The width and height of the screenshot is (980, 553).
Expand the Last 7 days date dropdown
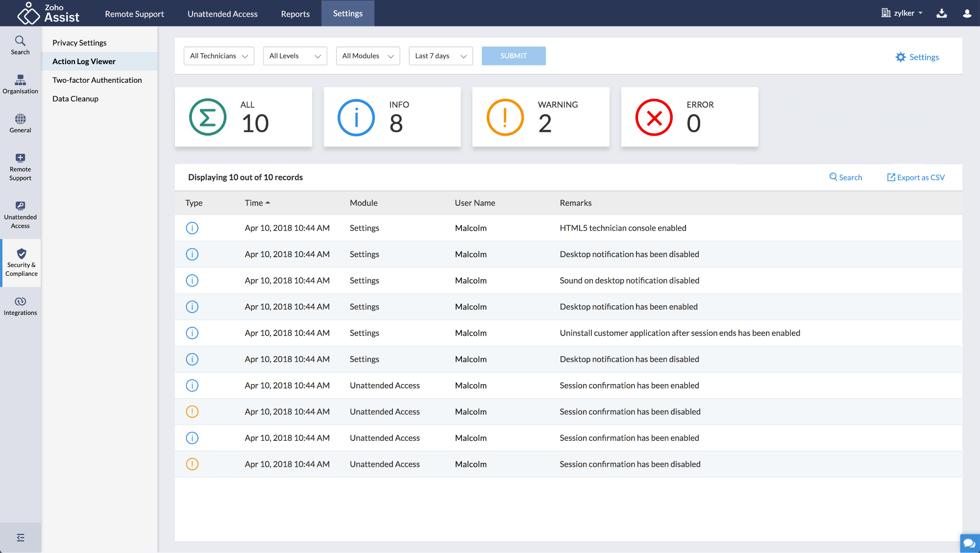440,56
